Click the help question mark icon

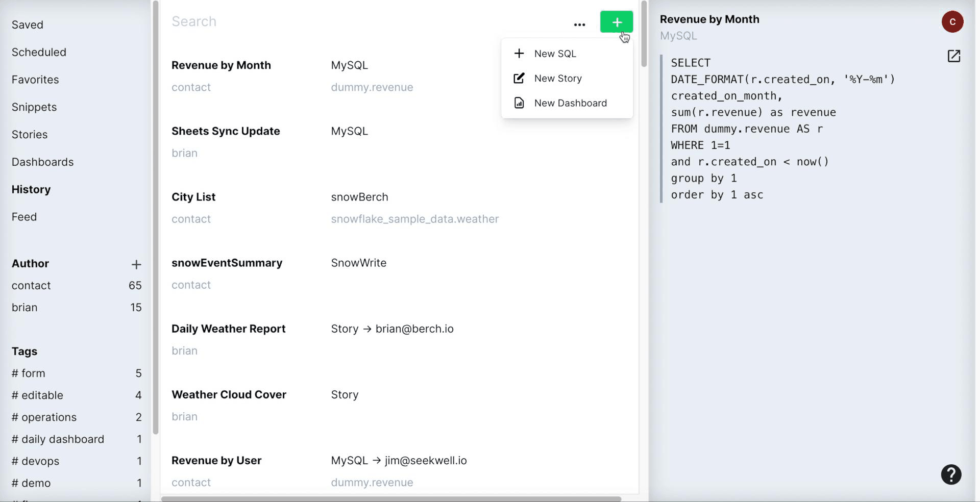click(951, 474)
